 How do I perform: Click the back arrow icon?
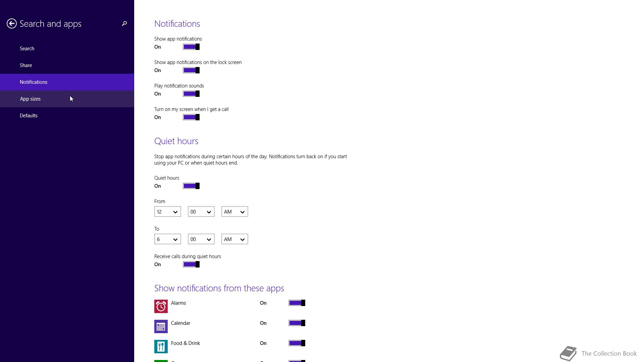(12, 23)
